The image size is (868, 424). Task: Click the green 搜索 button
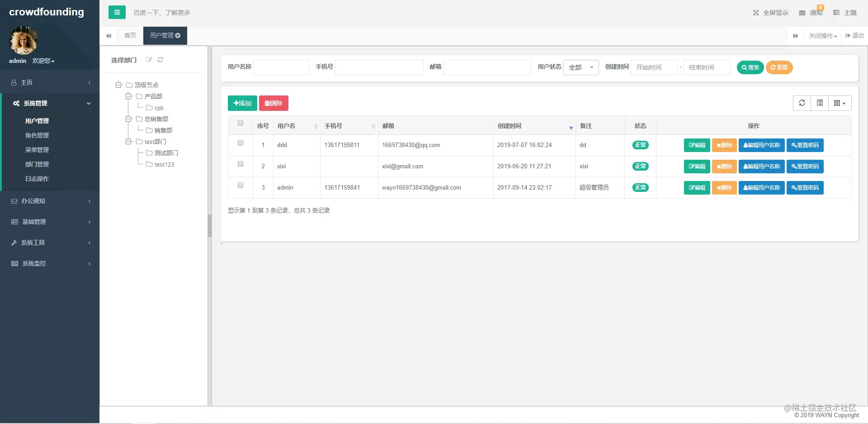pos(750,67)
